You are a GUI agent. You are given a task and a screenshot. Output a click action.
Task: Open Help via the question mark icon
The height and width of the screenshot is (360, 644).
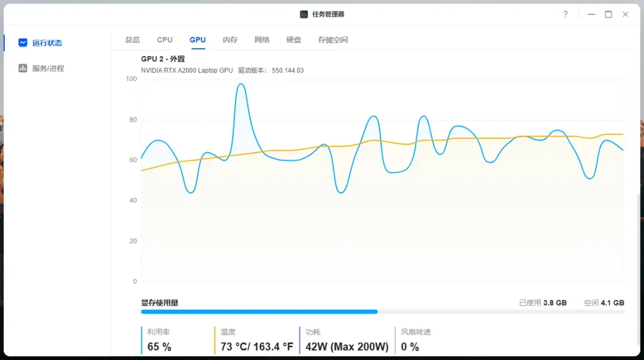pos(565,14)
